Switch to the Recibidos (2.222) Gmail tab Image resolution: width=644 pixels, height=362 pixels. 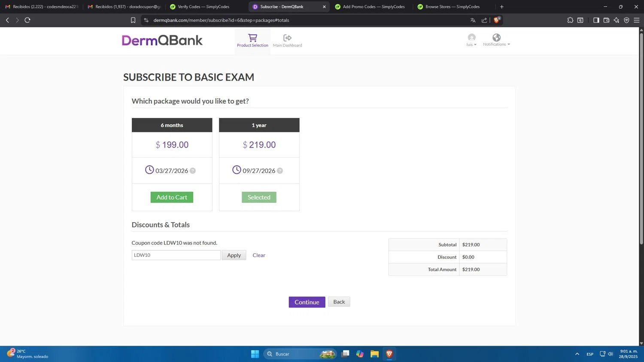pos(42,7)
